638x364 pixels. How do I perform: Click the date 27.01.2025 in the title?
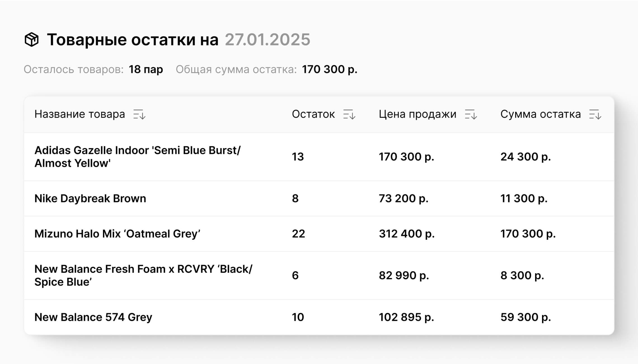point(268,39)
